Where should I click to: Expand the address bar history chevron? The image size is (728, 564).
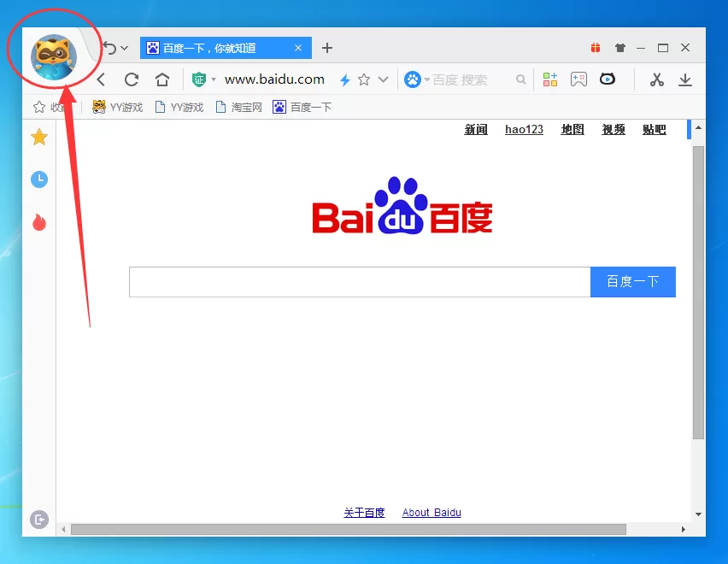click(383, 79)
